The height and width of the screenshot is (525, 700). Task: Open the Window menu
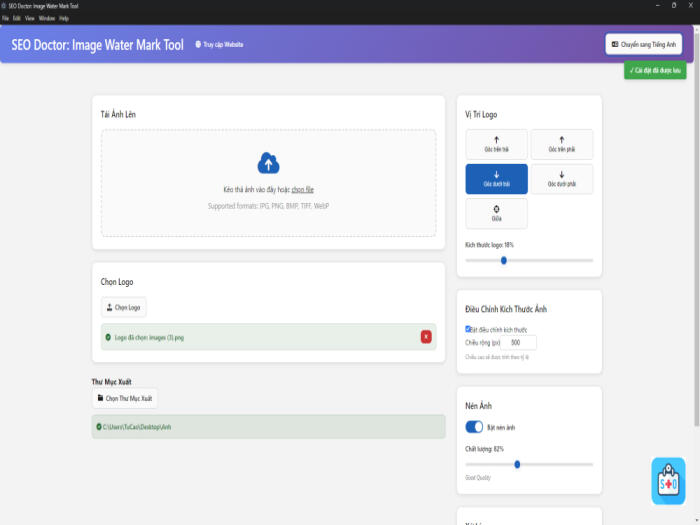[46, 18]
